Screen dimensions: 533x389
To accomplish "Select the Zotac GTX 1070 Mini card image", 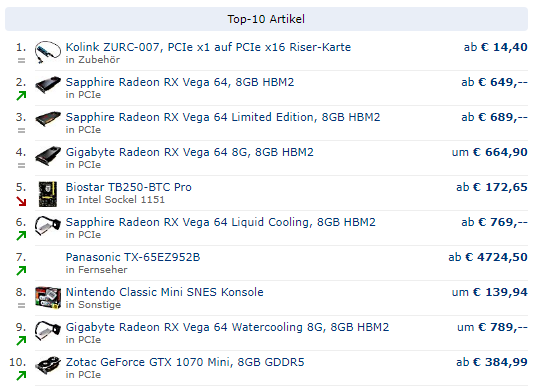I will pos(48,365).
